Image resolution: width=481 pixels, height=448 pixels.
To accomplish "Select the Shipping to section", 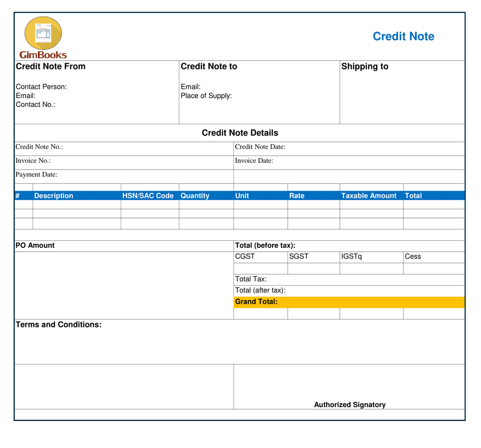I will pos(365,66).
